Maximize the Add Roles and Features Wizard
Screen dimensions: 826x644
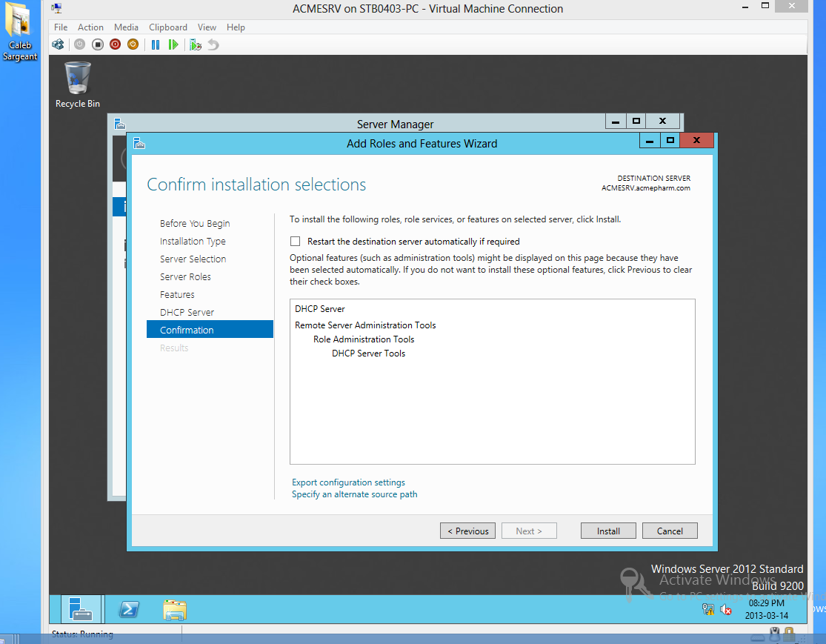click(x=670, y=141)
